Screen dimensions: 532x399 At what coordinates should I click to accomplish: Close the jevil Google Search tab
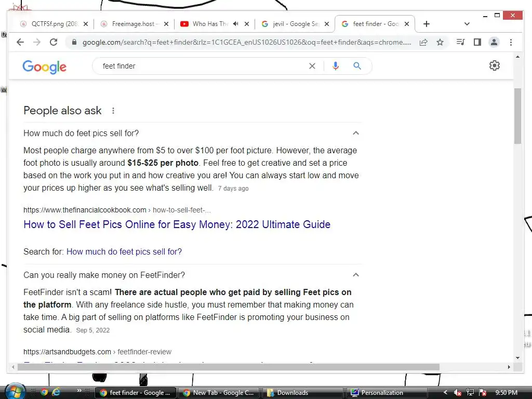coord(326,24)
